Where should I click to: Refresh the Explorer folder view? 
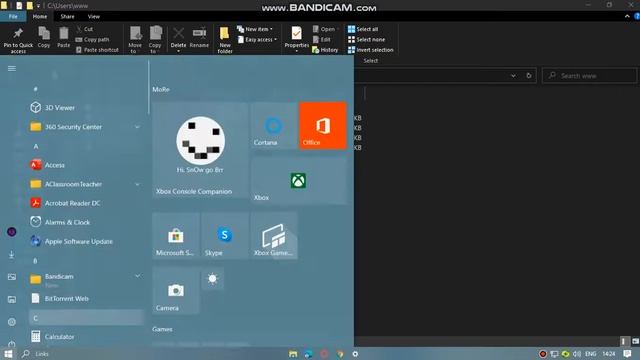[x=529, y=76]
